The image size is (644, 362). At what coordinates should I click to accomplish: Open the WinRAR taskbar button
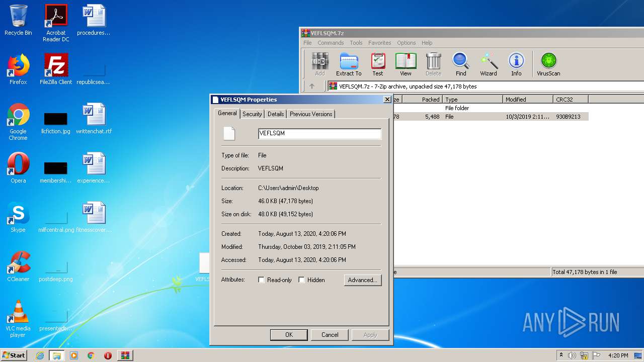click(125, 355)
